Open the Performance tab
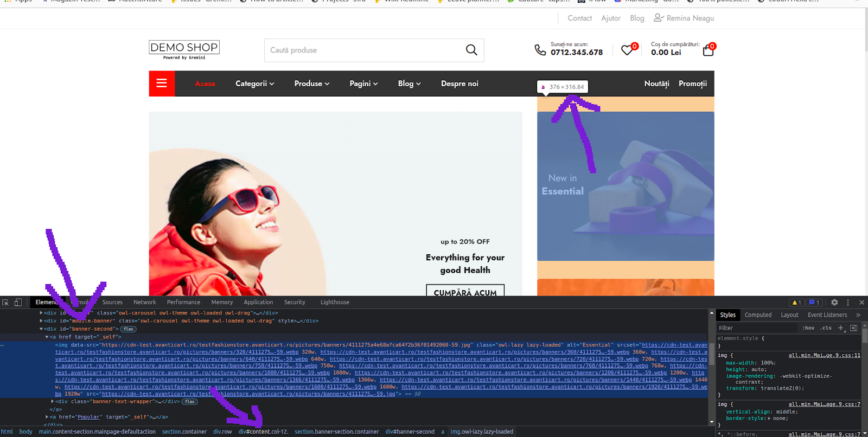Screen dimensions: 868x437 coord(183,303)
